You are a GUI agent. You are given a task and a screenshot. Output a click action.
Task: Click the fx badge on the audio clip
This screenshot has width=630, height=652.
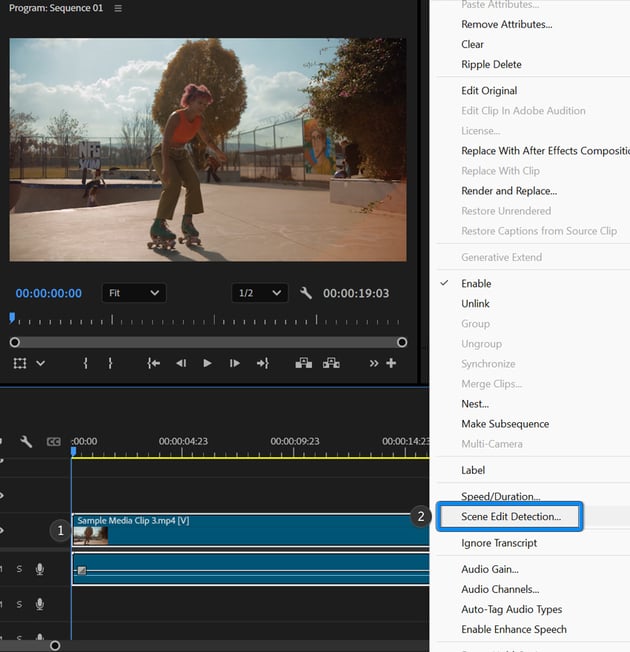[x=82, y=570]
